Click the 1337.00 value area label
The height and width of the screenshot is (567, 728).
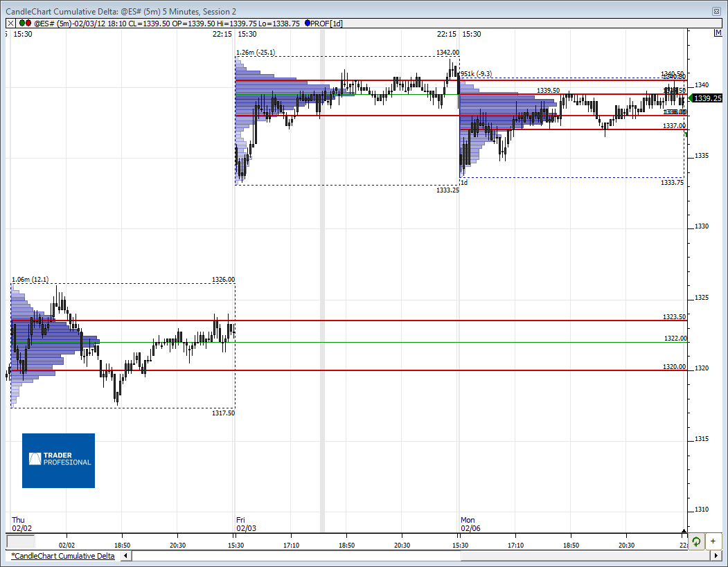point(674,126)
